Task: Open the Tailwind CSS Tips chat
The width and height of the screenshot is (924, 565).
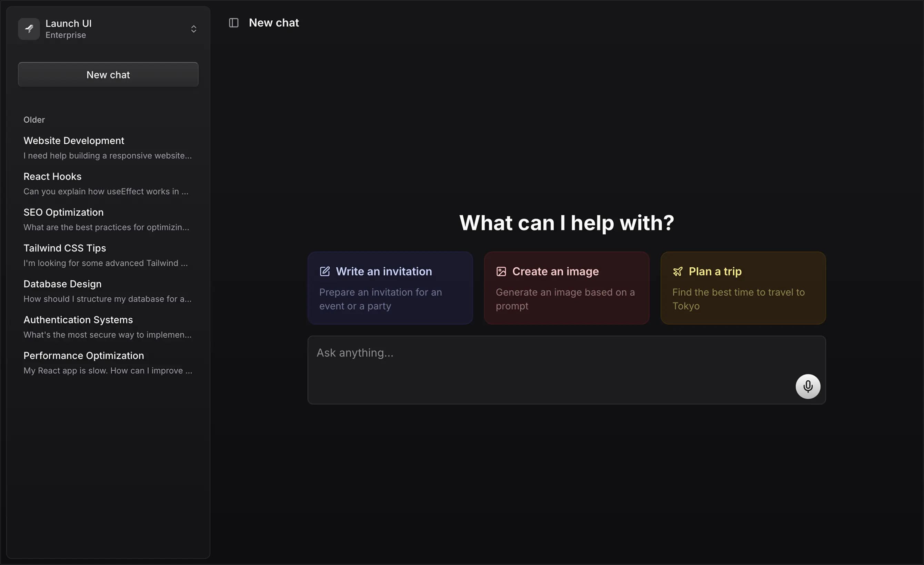Action: pos(108,255)
